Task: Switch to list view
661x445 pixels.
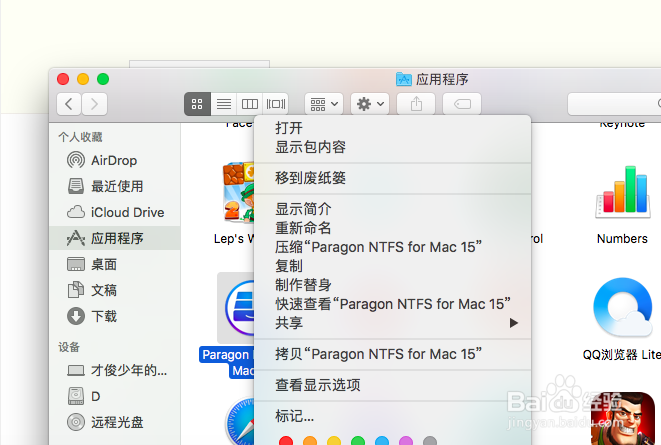Action: pos(223,104)
